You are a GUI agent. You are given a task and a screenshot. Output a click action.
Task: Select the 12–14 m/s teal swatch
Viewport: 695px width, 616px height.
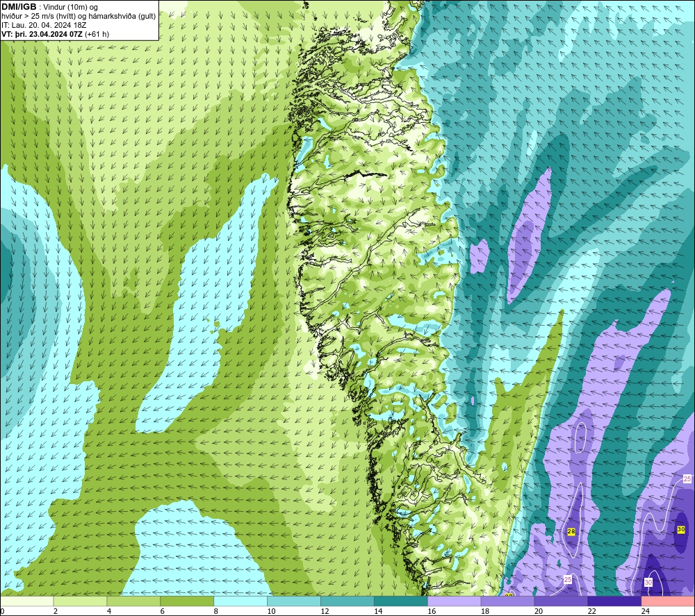point(347,601)
